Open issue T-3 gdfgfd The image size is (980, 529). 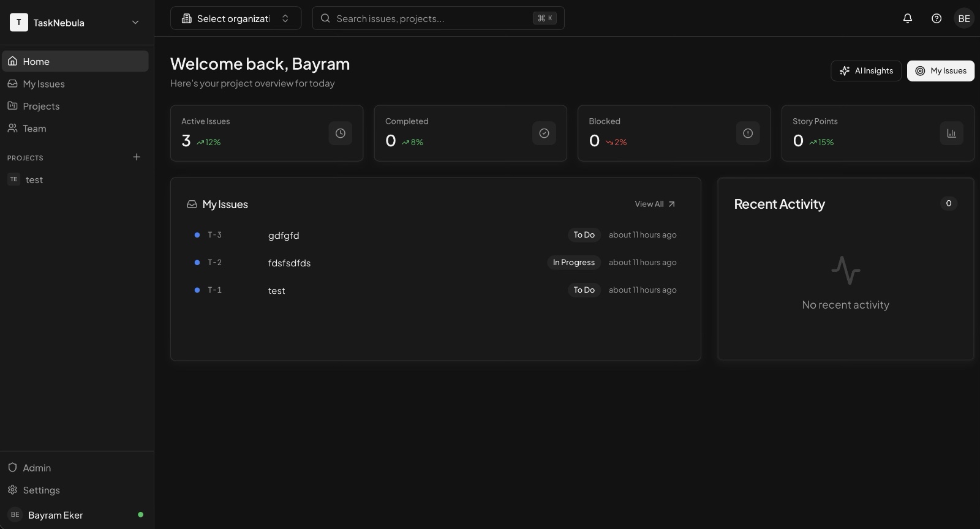435,235
